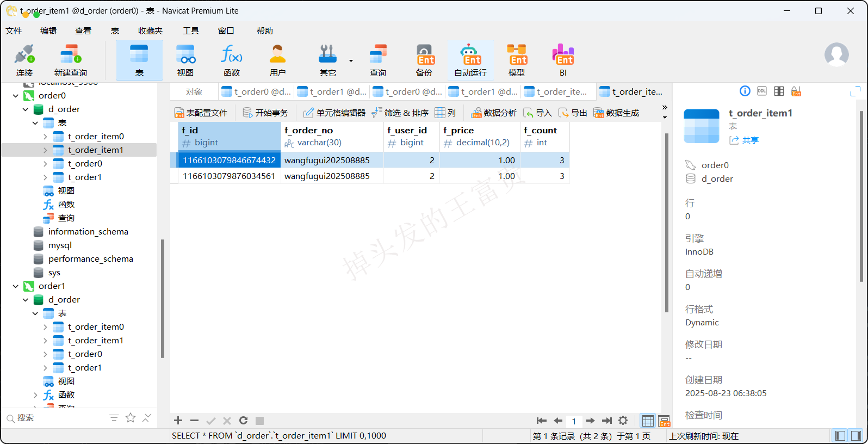Open the BI toolbar button
Screen dimensions: 868x444
click(x=563, y=60)
